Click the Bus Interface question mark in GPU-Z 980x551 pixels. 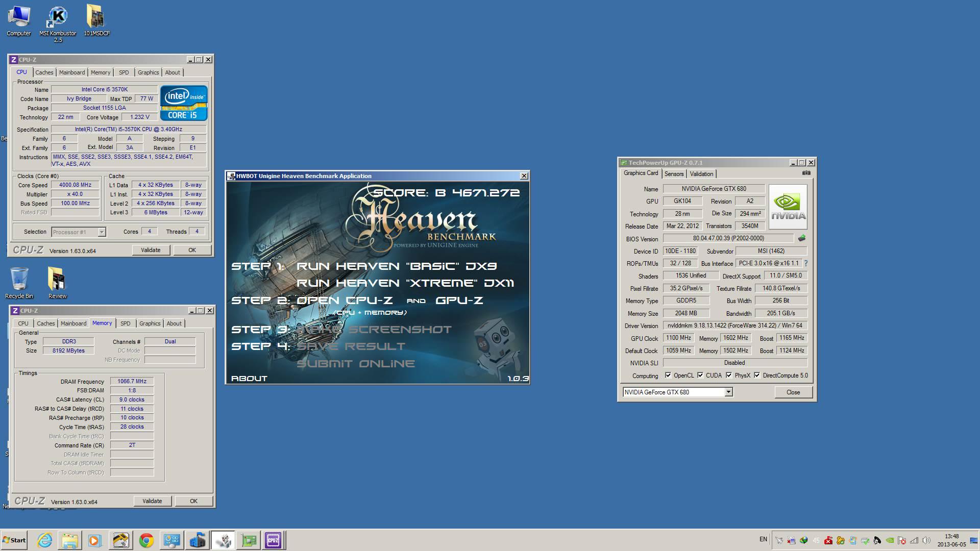click(806, 263)
